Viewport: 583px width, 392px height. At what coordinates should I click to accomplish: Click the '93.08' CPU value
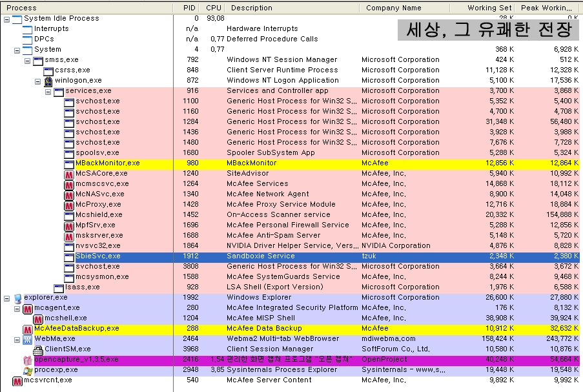tap(216, 18)
